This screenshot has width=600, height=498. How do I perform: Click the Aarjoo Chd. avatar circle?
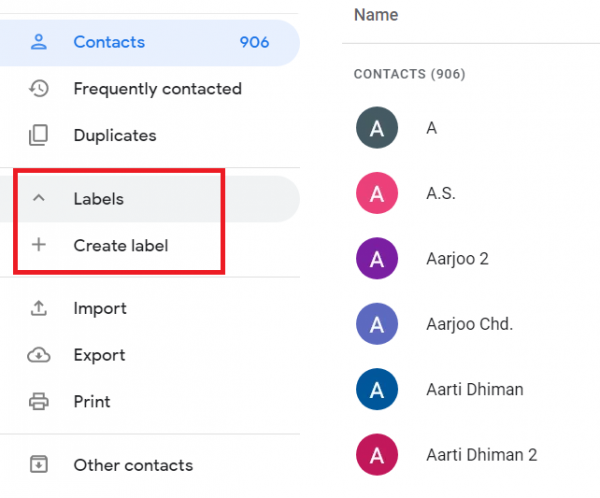coord(377,324)
